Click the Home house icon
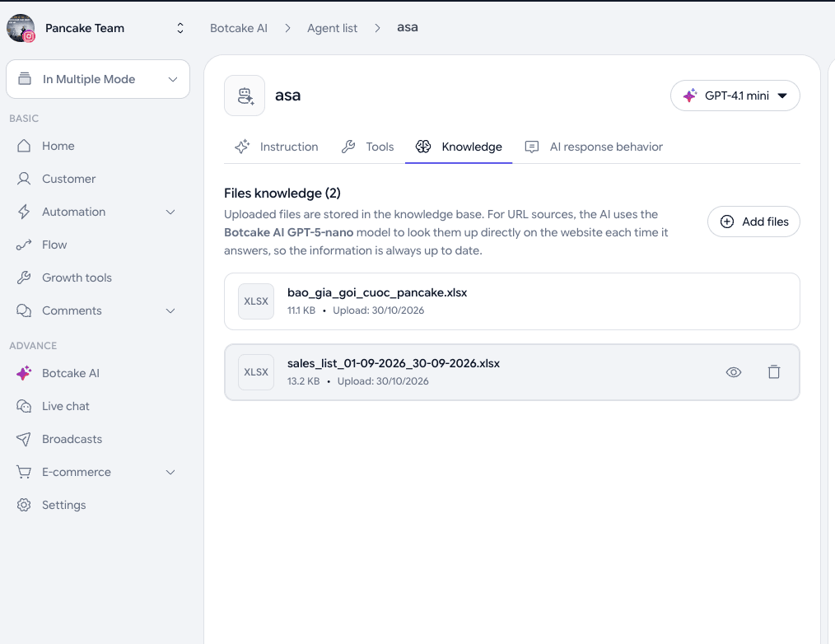The image size is (835, 644). tap(24, 146)
